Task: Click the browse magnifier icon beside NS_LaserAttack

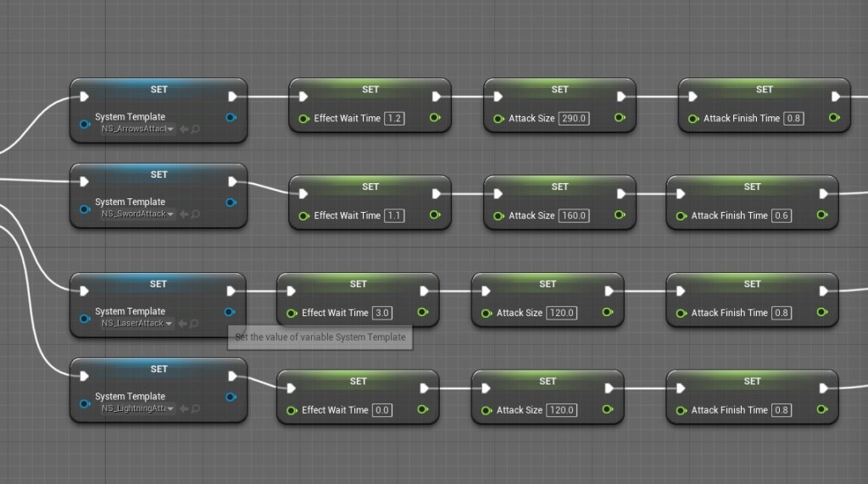Action: pos(196,324)
